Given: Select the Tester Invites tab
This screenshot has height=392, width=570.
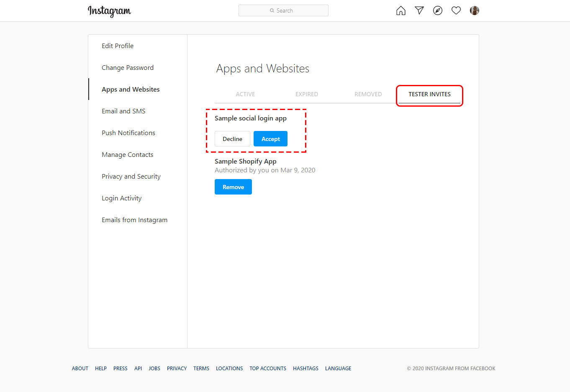Looking at the screenshot, I should click(430, 94).
